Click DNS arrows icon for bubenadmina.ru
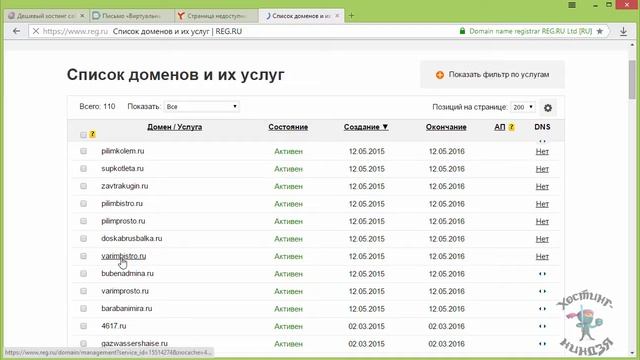 tap(542, 274)
